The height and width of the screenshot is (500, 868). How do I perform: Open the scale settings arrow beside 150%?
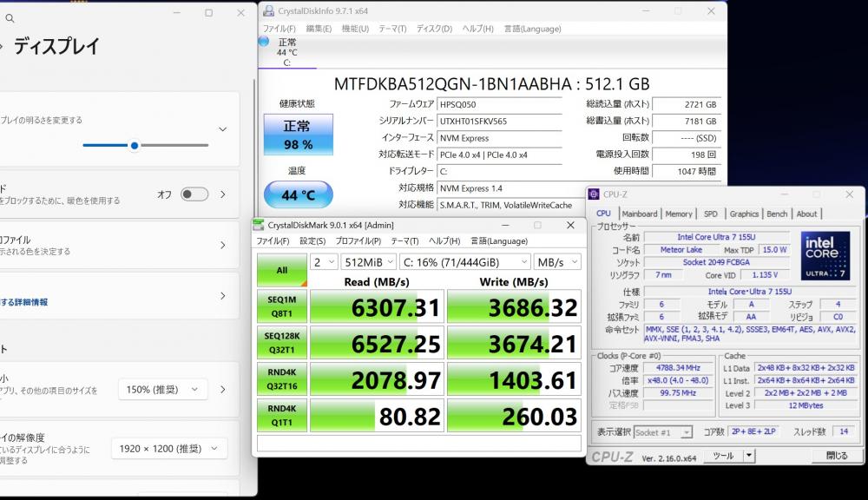222,389
